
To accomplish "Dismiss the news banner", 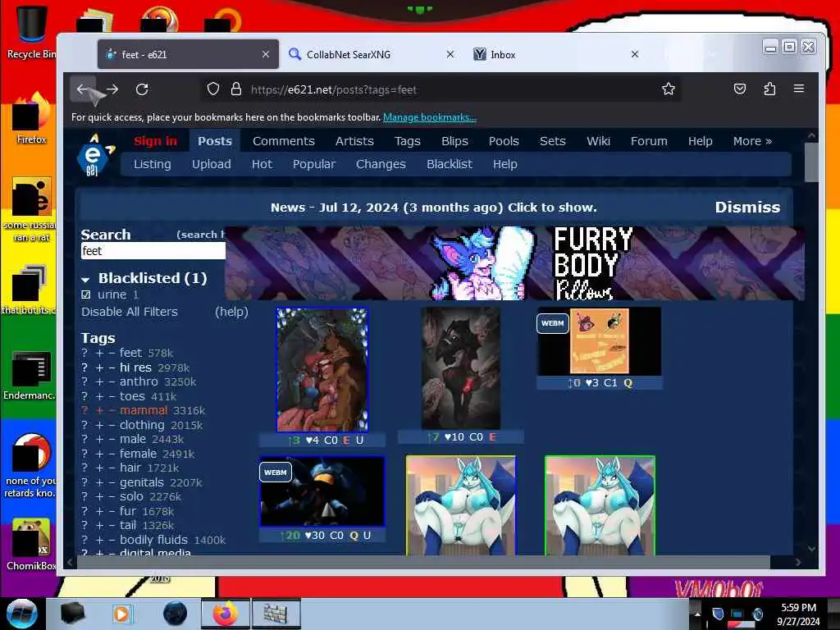I will tap(747, 208).
